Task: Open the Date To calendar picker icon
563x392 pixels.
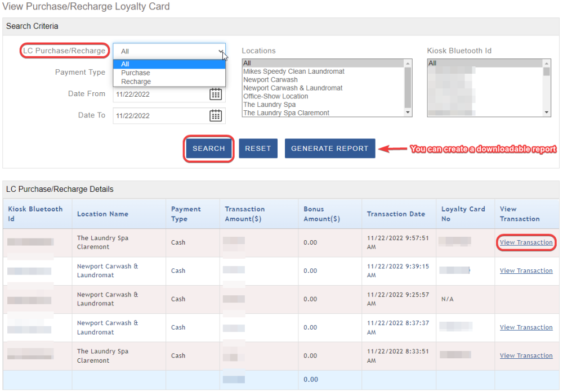Action: (216, 115)
